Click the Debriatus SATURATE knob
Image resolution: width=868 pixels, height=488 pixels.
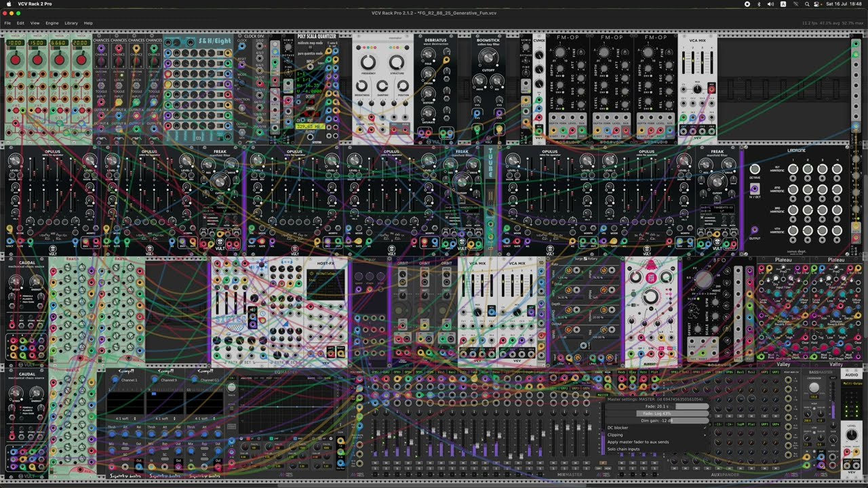[x=428, y=113]
